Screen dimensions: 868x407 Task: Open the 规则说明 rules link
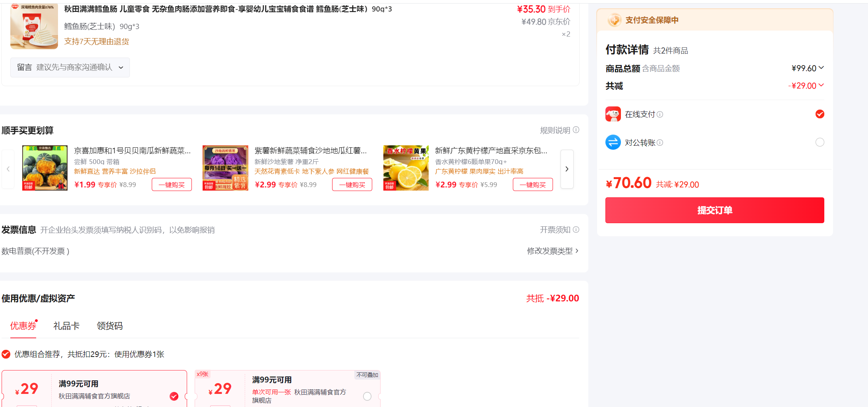(555, 130)
